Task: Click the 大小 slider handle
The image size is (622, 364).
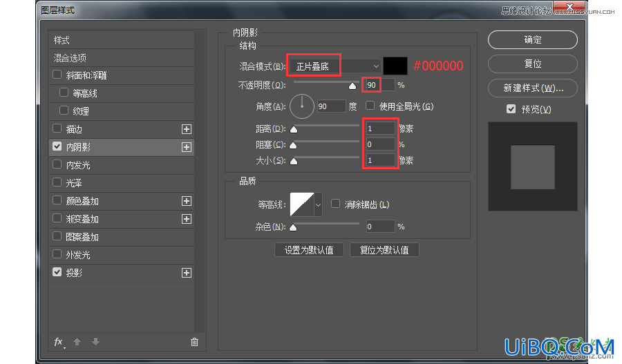Action: (x=294, y=161)
